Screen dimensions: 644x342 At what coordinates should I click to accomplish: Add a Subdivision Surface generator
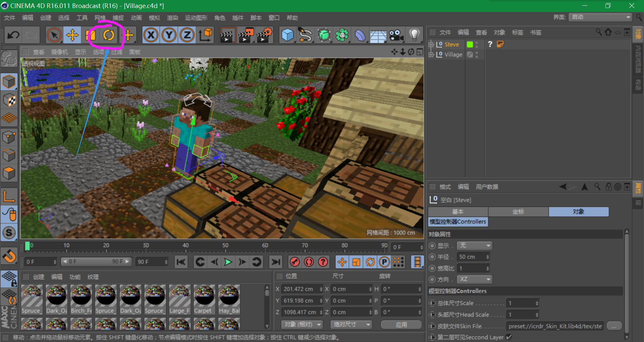click(x=324, y=35)
